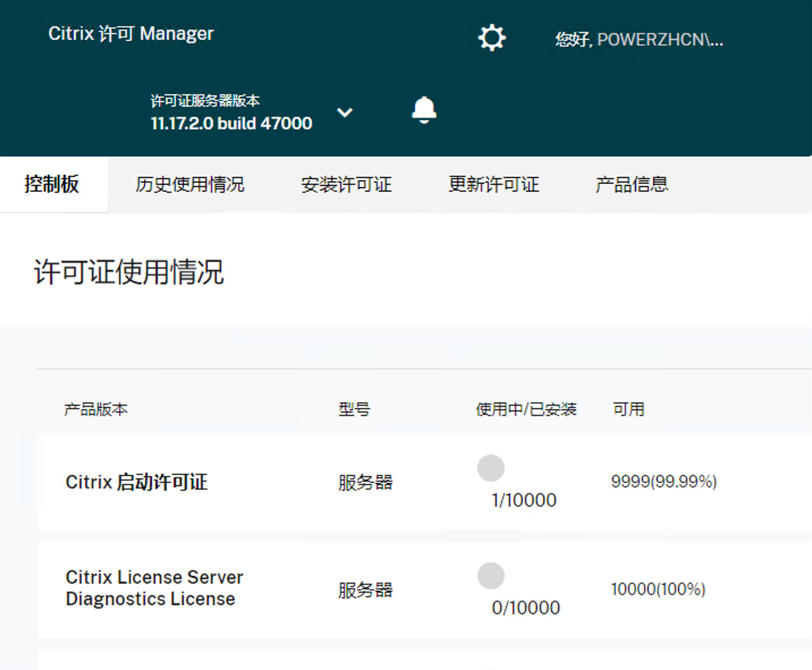Click the user greeting POWERZHCN account

click(x=639, y=40)
